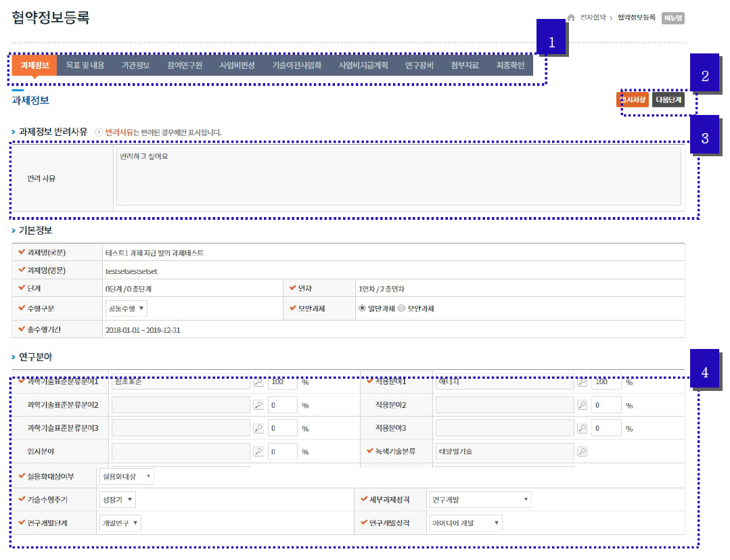Switch to the 연구장비 tab
This screenshot has width=730, height=560.
419,65
